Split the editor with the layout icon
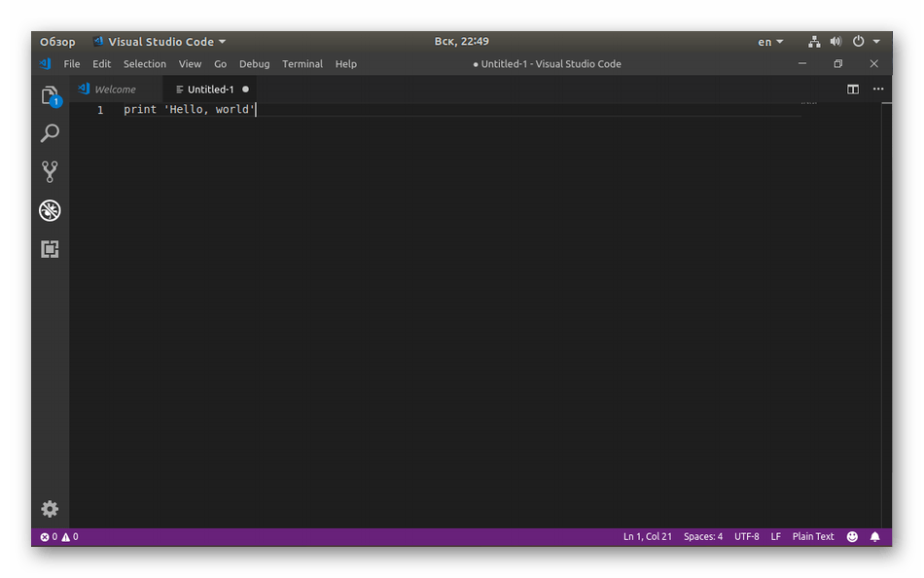 point(853,90)
